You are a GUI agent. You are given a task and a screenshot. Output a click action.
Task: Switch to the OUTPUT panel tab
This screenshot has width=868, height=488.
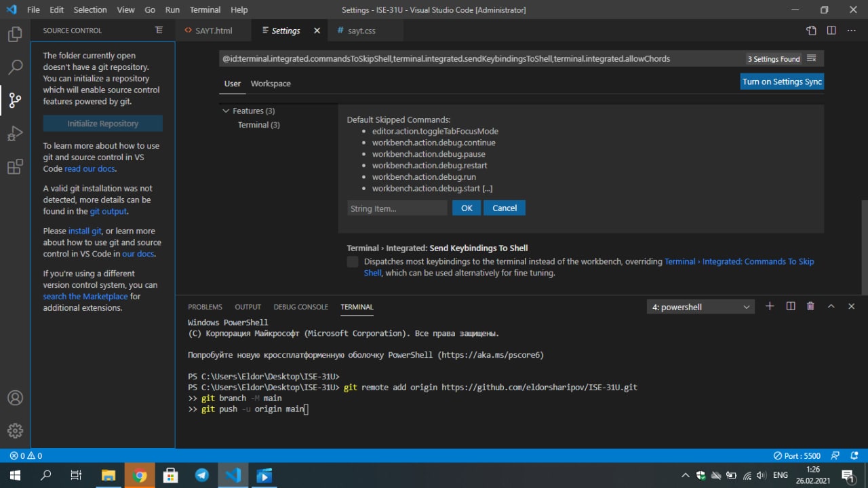pos(248,307)
